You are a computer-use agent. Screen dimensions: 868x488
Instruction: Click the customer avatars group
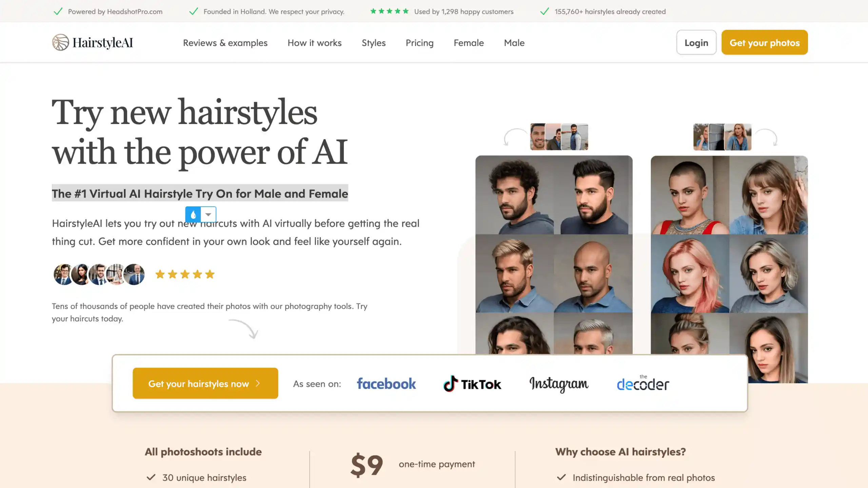99,274
